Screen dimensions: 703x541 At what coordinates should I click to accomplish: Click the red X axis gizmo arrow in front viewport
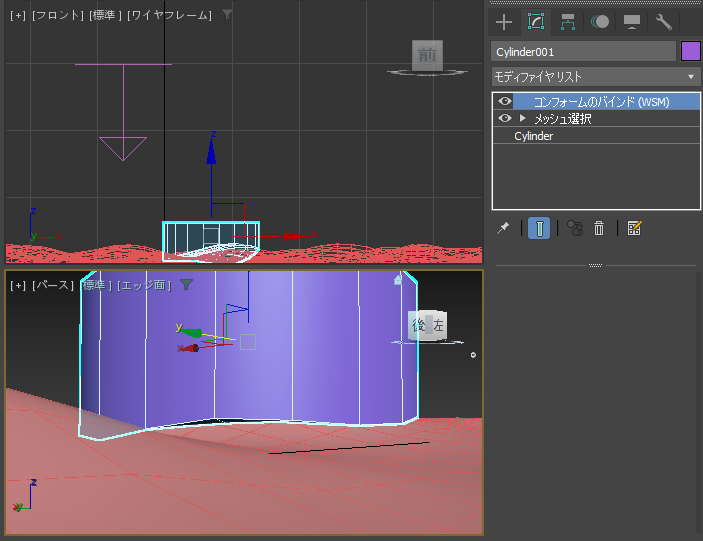tap(295, 236)
